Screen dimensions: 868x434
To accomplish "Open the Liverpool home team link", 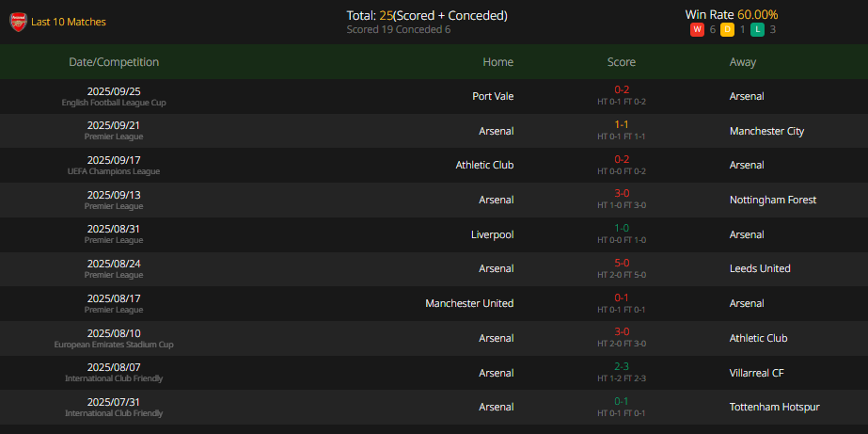I will [x=492, y=234].
